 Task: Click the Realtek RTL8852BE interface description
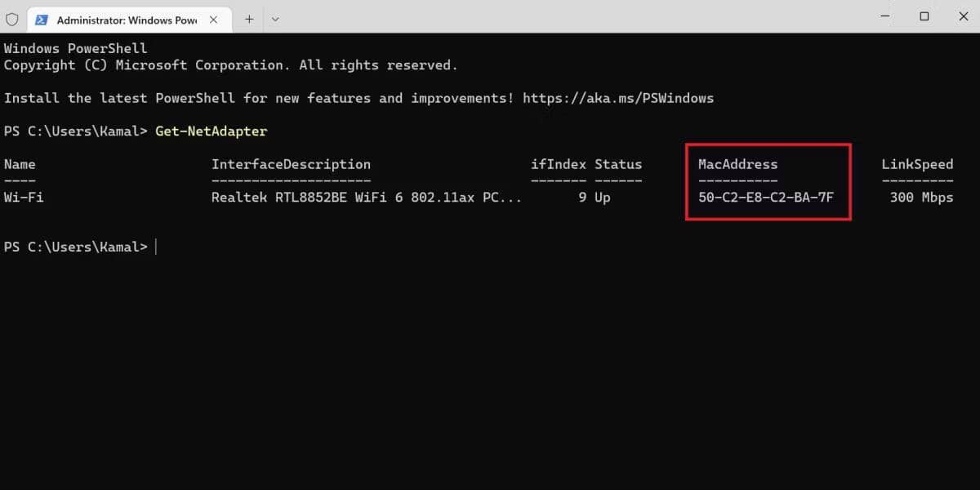367,198
